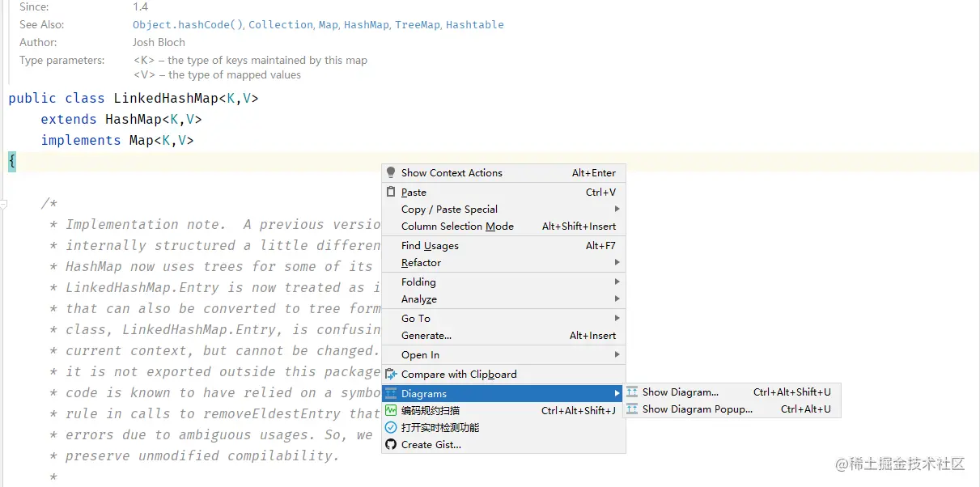Open the Hashtable link in See Also
This screenshot has width=980, height=487.
pyautogui.click(x=475, y=24)
